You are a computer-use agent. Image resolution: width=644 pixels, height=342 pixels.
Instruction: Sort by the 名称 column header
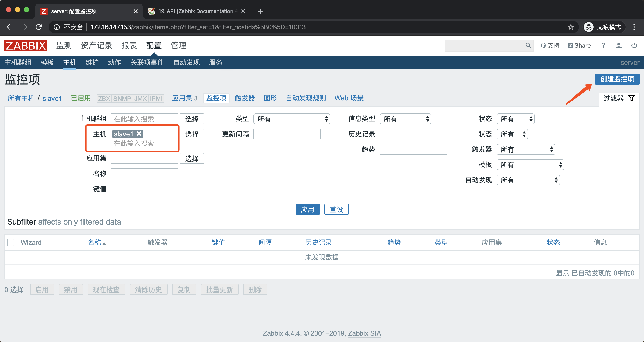[x=95, y=242]
